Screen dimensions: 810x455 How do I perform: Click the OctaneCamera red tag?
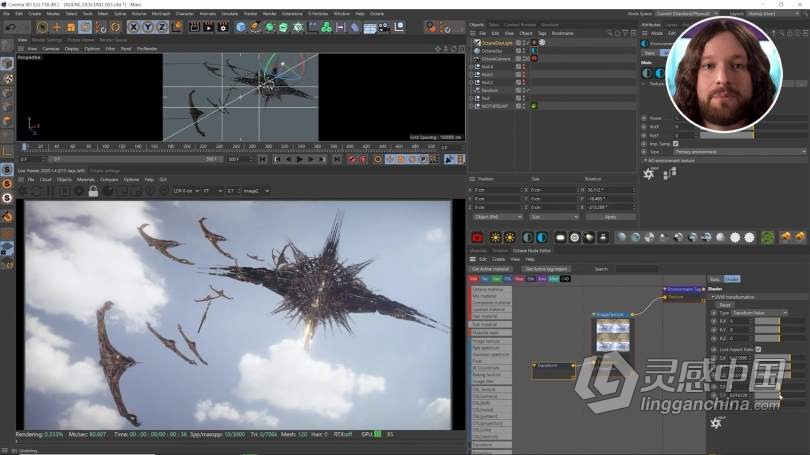tap(534, 59)
